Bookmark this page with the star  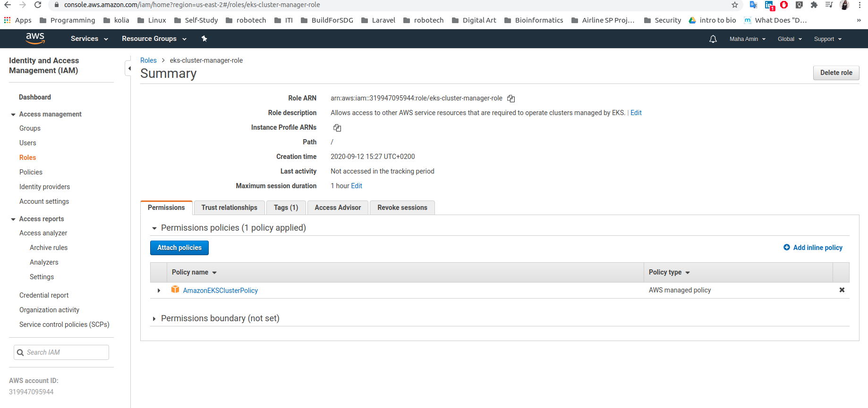click(735, 5)
